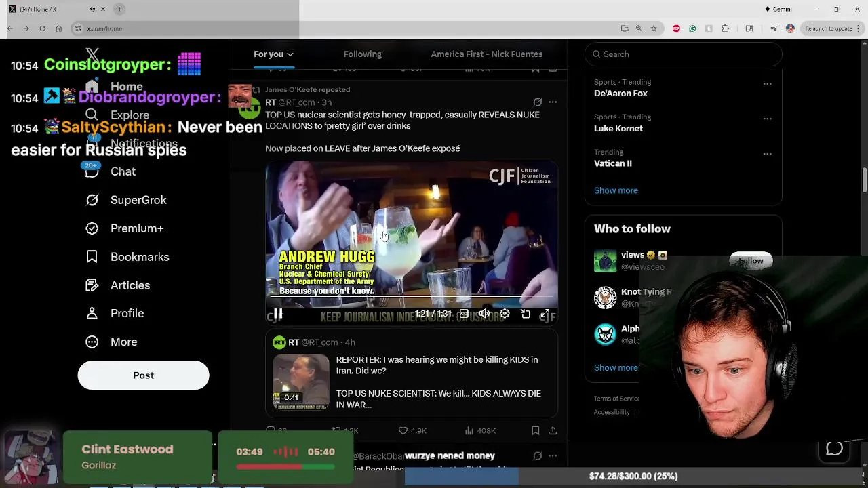The width and height of the screenshot is (868, 488).
Task: Open the Bookmarks page
Action: pos(127,257)
